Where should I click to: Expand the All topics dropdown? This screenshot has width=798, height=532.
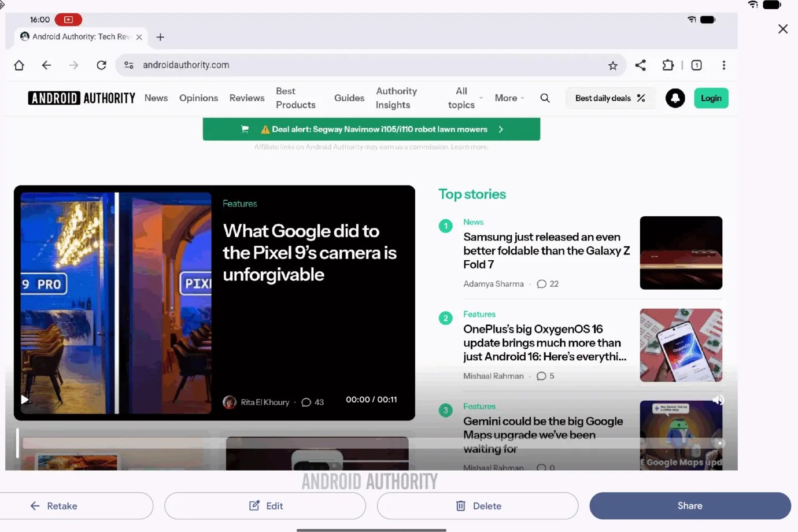[x=465, y=98]
